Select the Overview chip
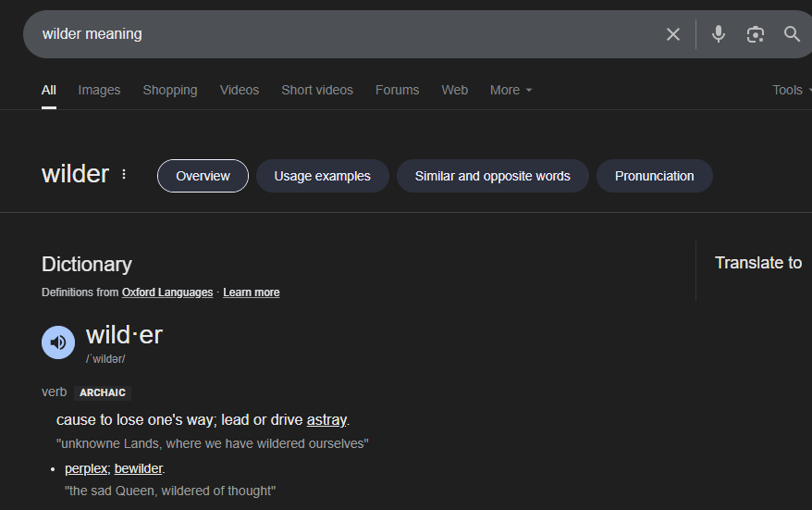This screenshot has height=510, width=812. [x=203, y=176]
